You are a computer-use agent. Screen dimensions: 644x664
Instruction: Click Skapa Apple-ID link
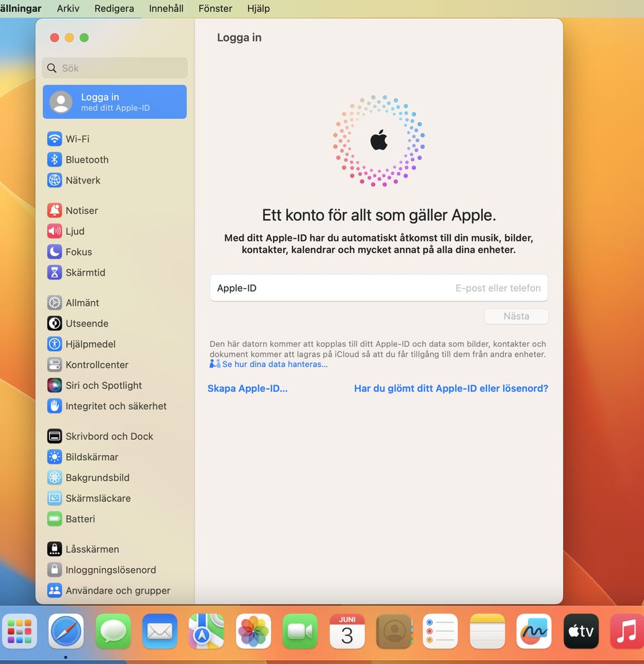pos(248,388)
